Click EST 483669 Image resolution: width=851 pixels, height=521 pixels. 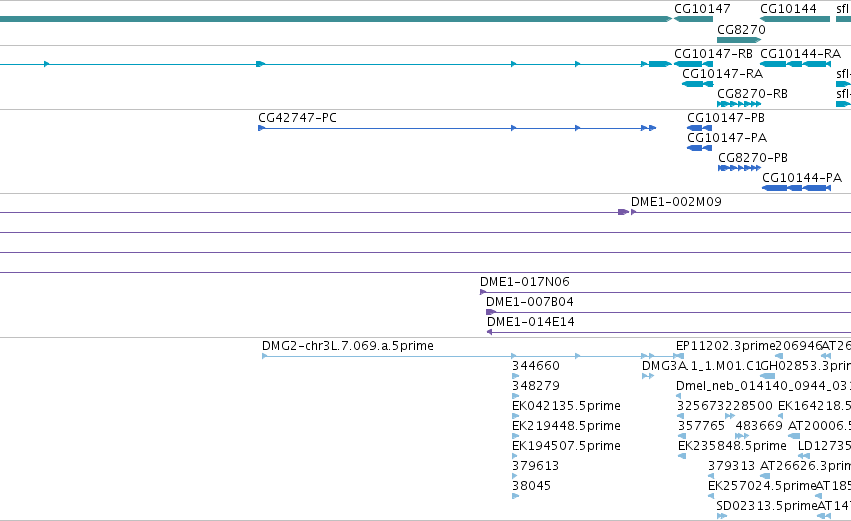click(759, 426)
